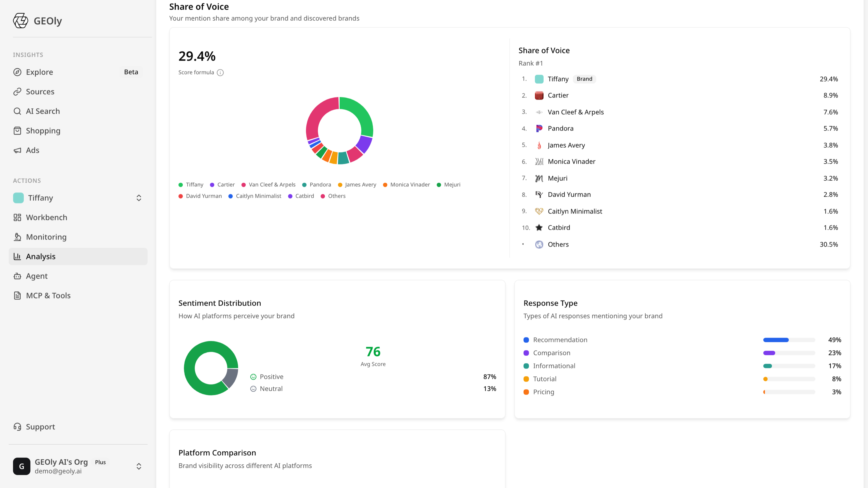The image size is (868, 488).
Task: Open the Explore compass icon
Action: pyautogui.click(x=17, y=72)
